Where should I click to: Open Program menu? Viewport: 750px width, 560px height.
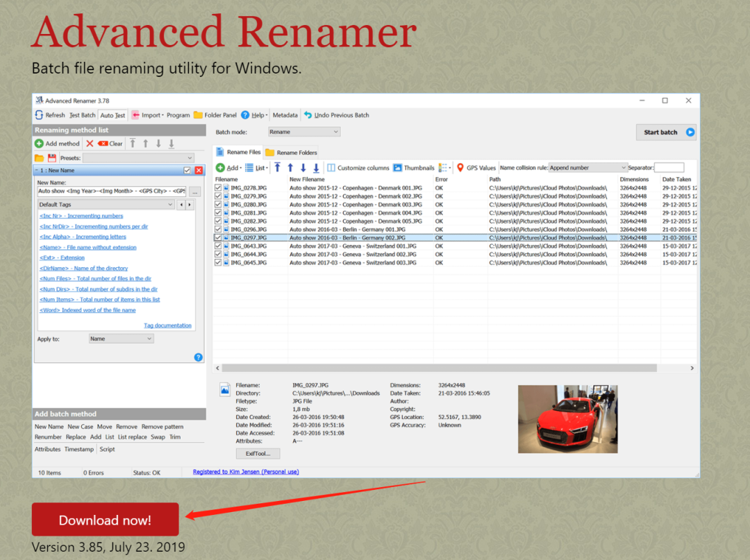[178, 115]
